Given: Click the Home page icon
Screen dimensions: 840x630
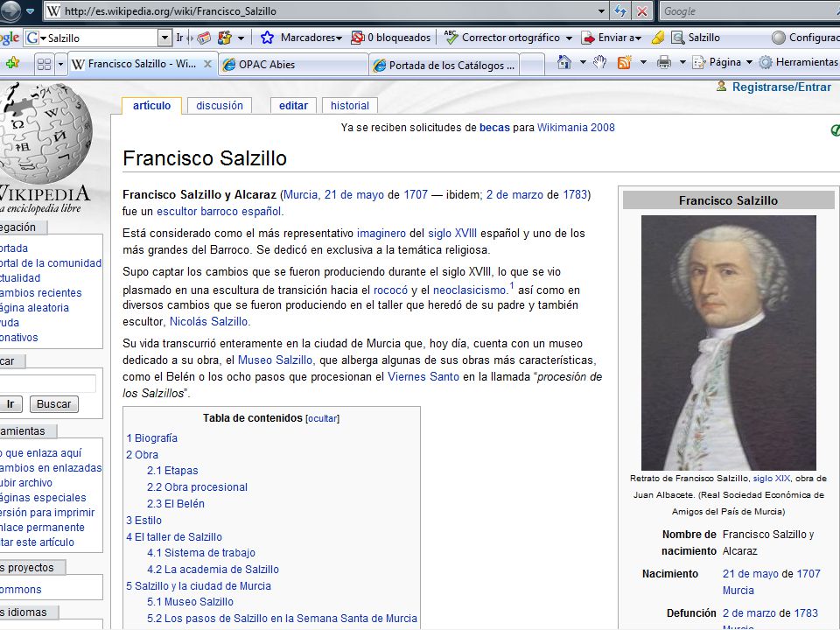Looking at the screenshot, I should pos(564,62).
